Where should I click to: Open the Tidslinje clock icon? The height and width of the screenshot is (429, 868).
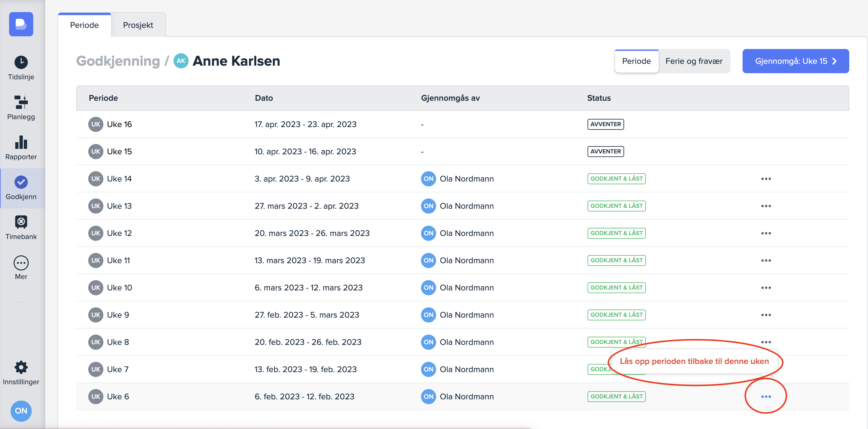pyautogui.click(x=21, y=62)
